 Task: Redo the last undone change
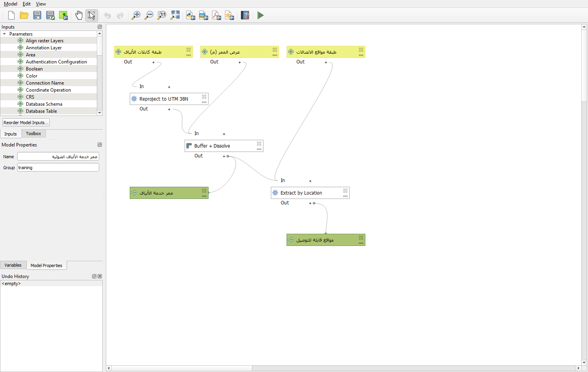click(x=120, y=15)
